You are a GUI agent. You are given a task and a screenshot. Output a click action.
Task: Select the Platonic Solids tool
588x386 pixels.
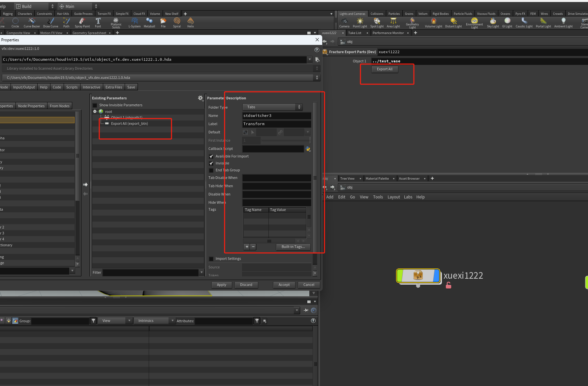pyautogui.click(x=116, y=22)
